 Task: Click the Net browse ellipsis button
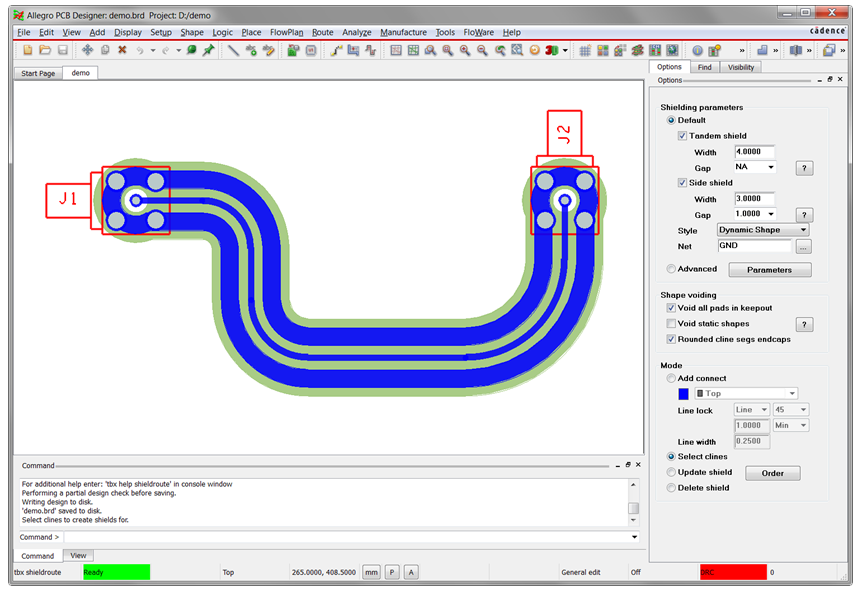(803, 247)
